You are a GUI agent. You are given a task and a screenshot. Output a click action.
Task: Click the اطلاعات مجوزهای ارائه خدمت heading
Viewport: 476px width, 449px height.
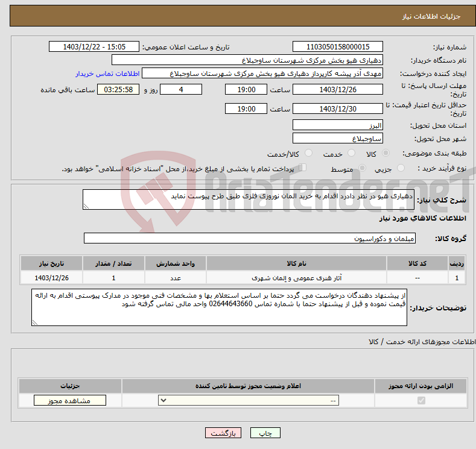click(422, 342)
